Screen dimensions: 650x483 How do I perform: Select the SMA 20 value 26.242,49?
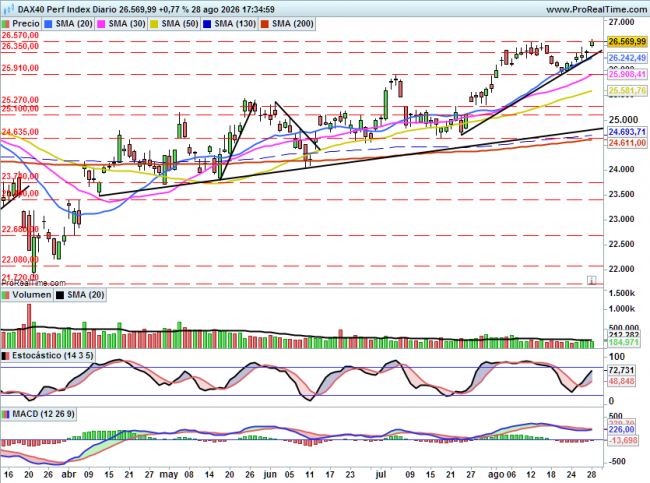click(627, 58)
